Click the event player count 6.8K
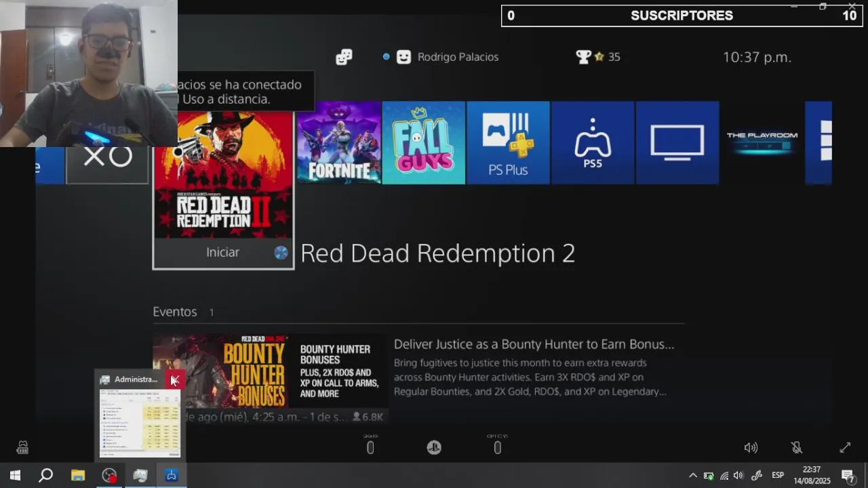Image resolution: width=868 pixels, height=488 pixels. [367, 417]
